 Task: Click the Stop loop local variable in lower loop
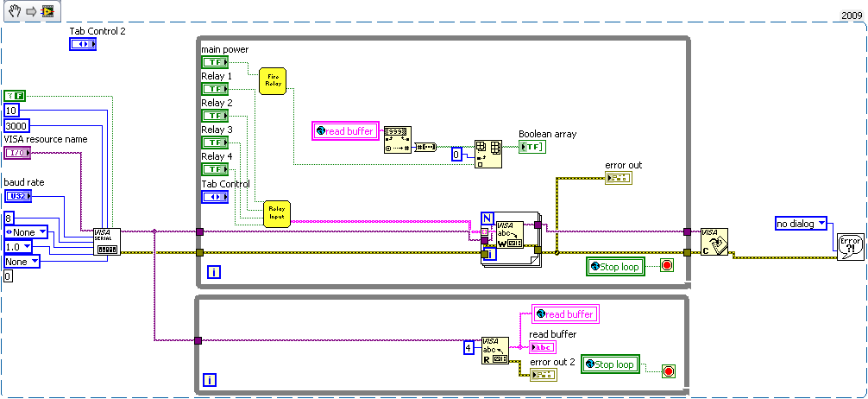[x=609, y=364]
